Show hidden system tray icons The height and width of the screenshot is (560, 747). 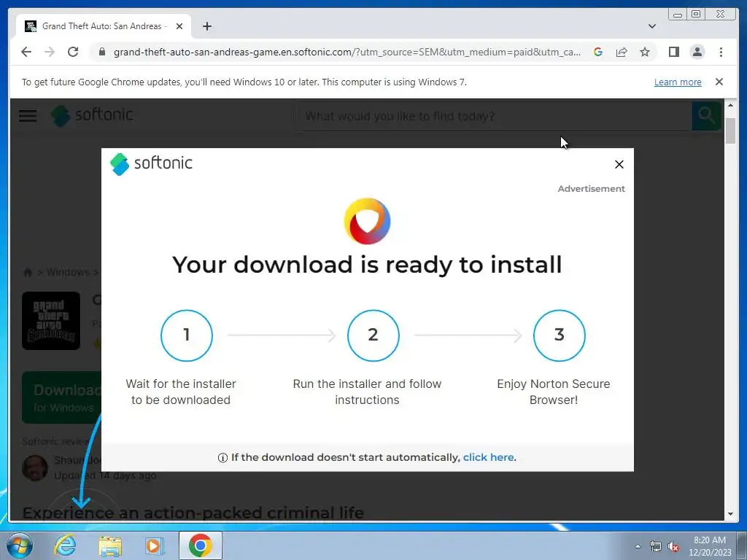click(x=638, y=546)
